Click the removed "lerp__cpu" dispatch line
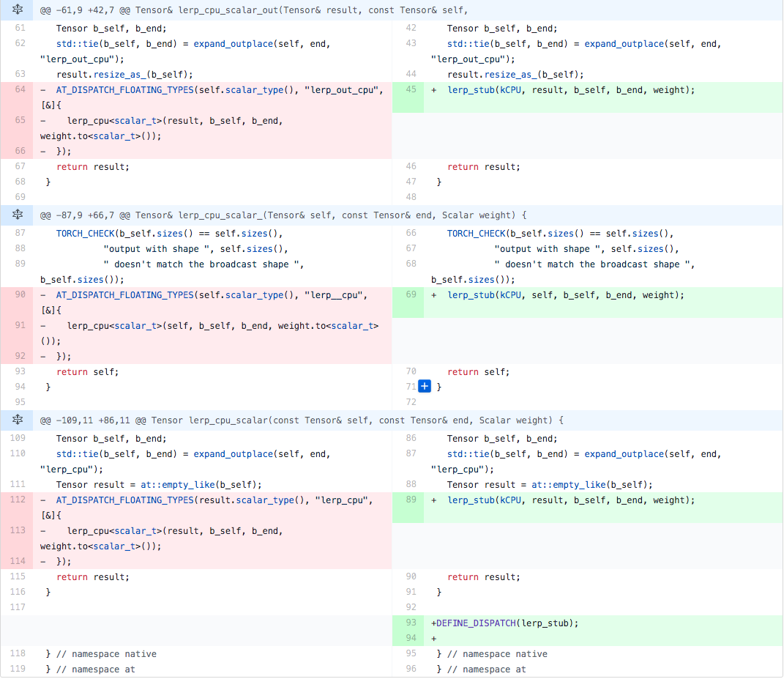 [212, 295]
